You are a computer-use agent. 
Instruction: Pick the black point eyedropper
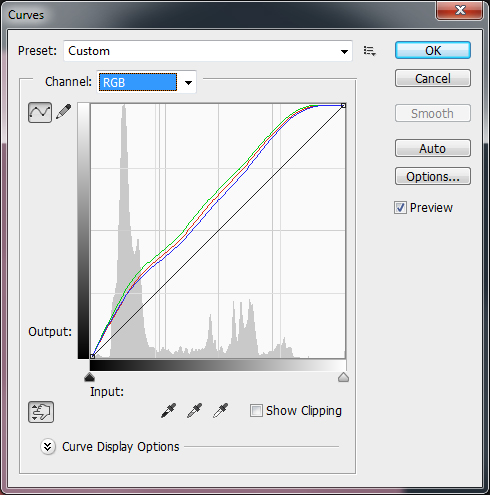pos(169,411)
